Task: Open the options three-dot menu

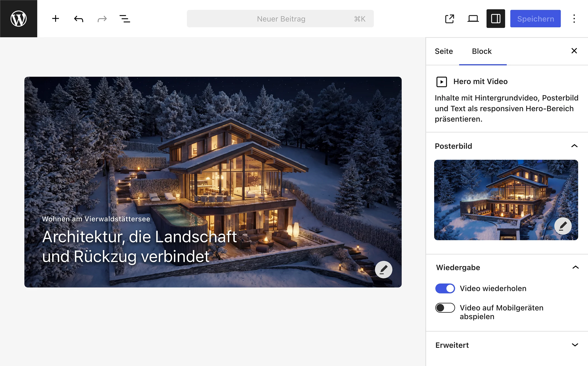Action: (x=574, y=19)
